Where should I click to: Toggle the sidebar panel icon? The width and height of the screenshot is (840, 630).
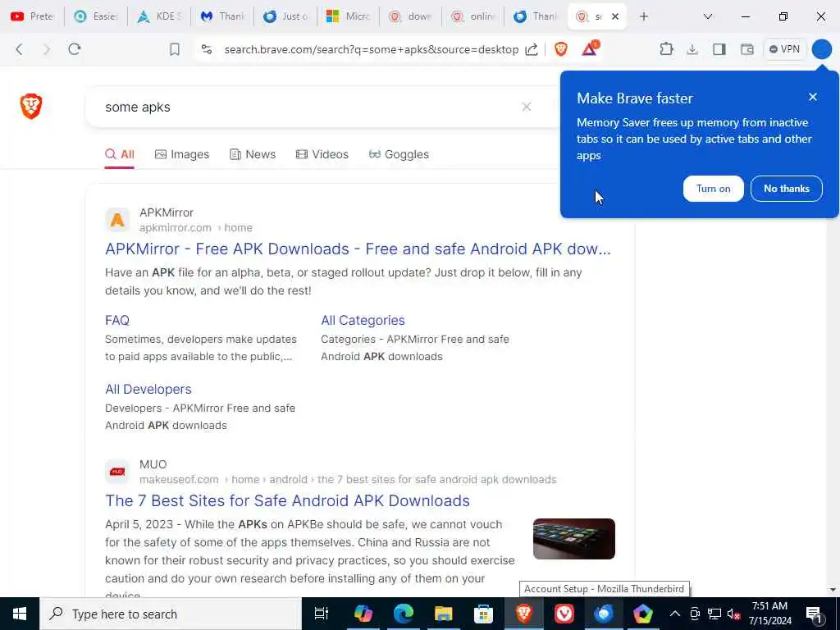719,49
